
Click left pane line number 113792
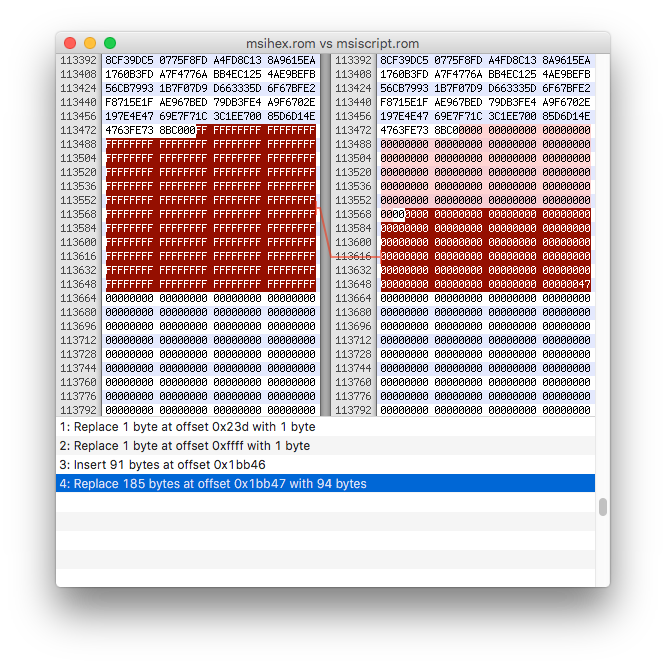[78, 410]
